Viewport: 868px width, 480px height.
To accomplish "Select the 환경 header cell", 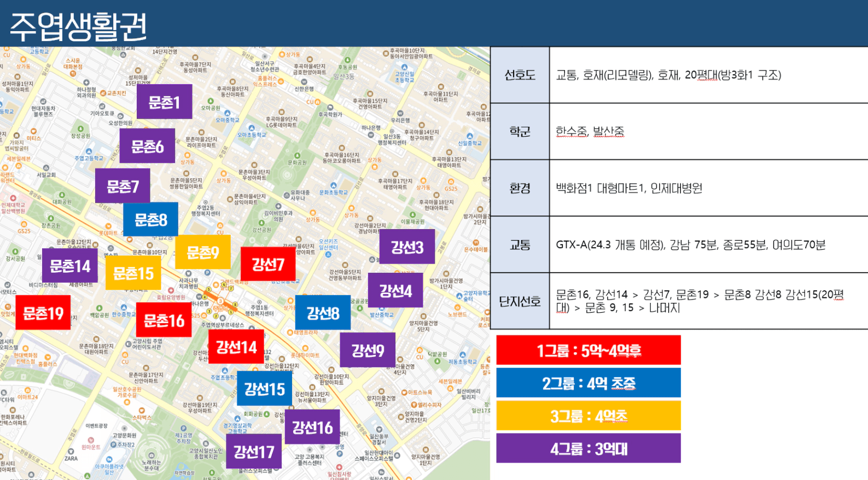I will click(520, 188).
